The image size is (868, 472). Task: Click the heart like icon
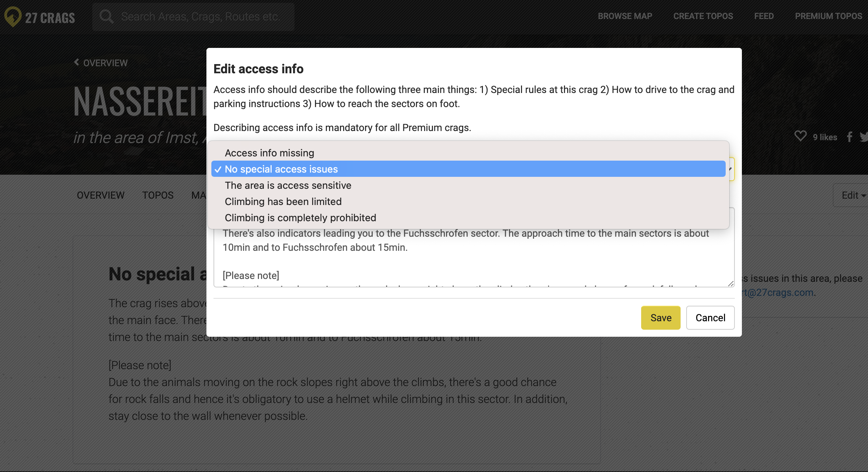[800, 136]
